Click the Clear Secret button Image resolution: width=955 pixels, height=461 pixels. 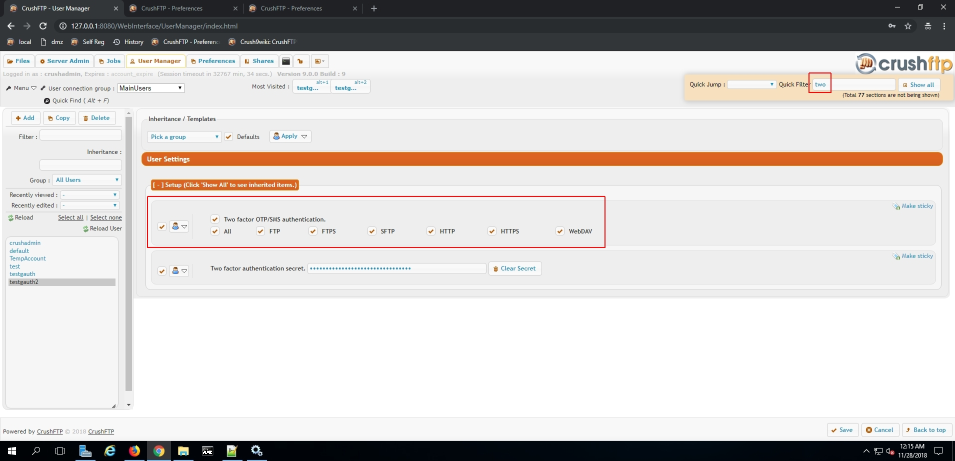point(515,269)
